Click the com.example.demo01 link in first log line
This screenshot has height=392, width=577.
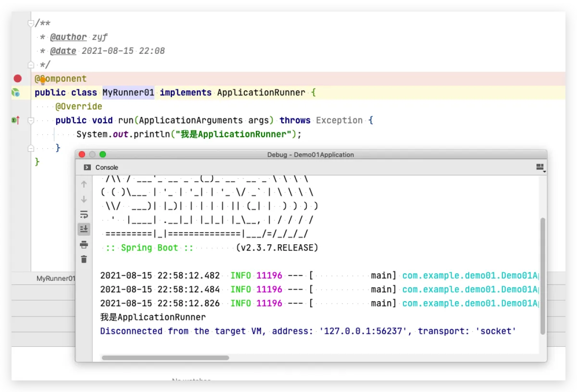470,276
